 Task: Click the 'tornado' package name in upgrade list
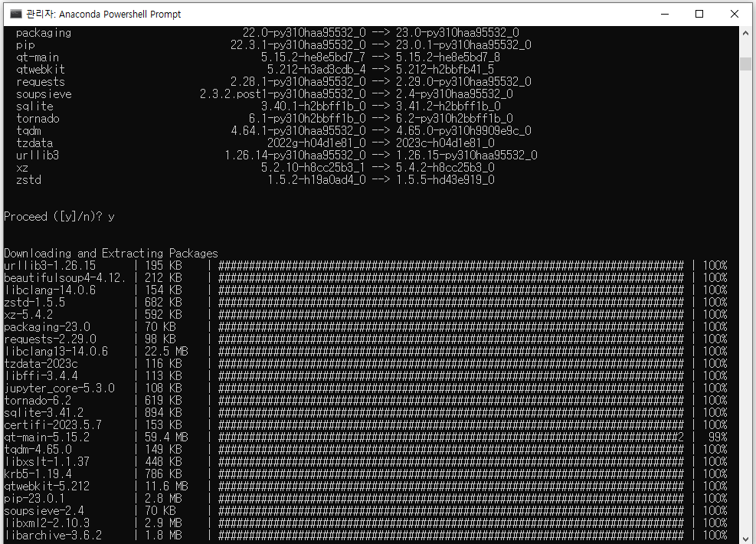[38, 119]
